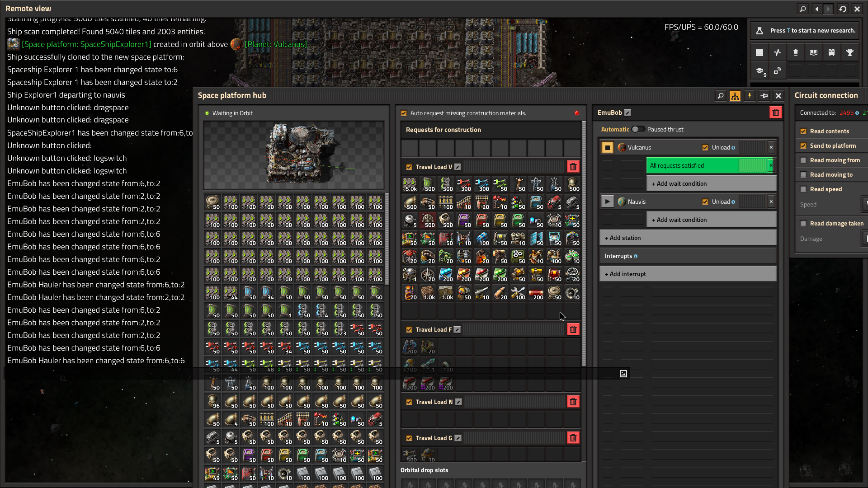Go back with the Remote view left arrow
This screenshot has height=488, width=868.
(817, 9)
